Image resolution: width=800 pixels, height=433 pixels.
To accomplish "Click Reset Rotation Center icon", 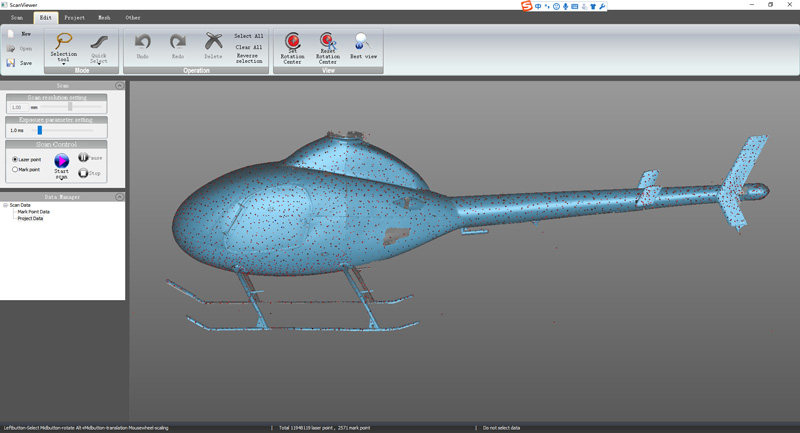I will (327, 41).
